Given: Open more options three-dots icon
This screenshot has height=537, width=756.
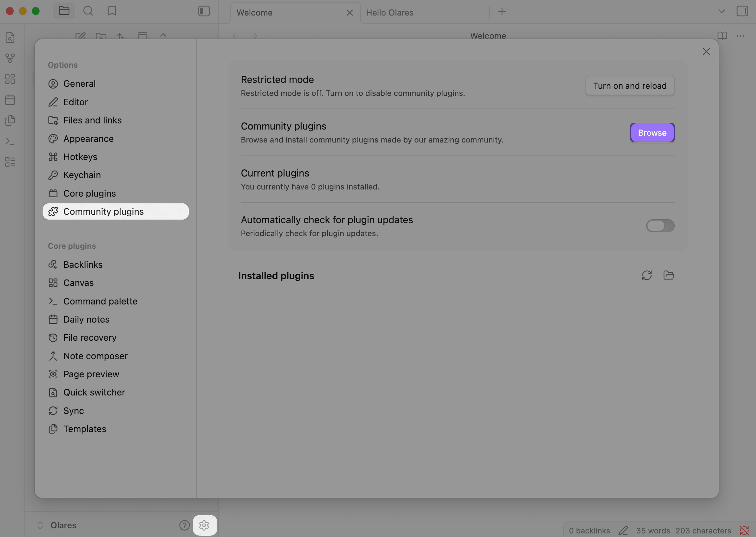Looking at the screenshot, I should click(x=740, y=36).
